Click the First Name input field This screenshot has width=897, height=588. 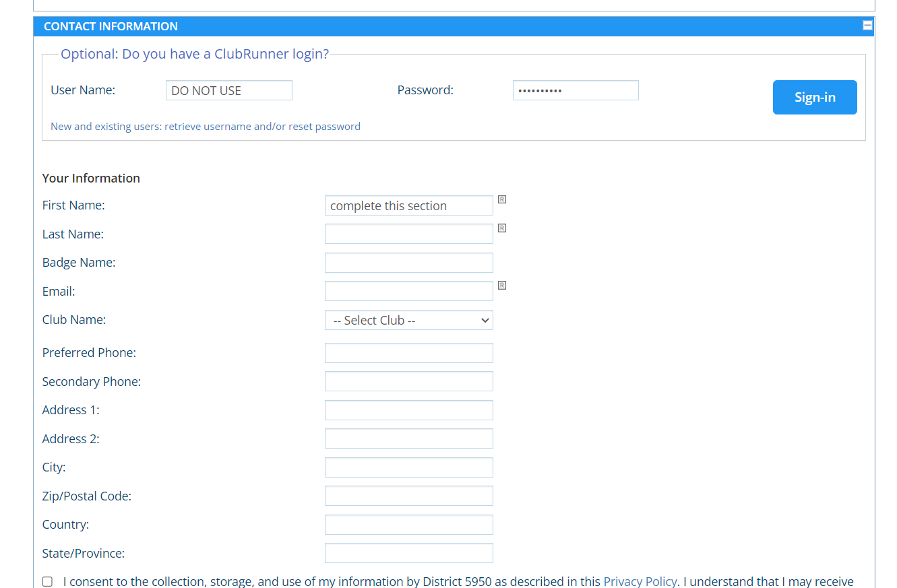(x=408, y=205)
